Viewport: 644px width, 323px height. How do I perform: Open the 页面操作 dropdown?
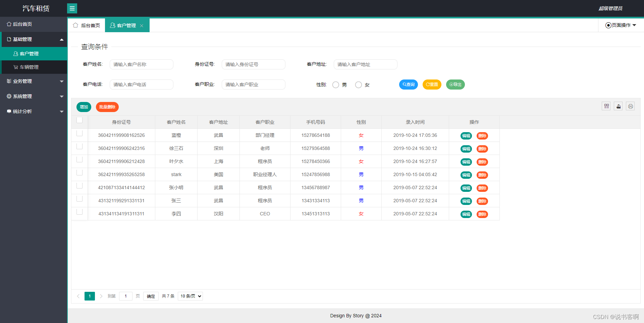pyautogui.click(x=621, y=25)
